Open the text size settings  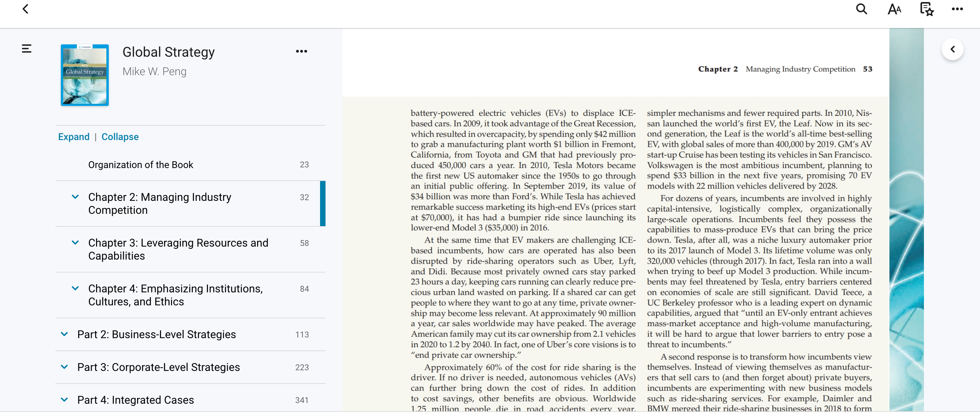click(895, 9)
